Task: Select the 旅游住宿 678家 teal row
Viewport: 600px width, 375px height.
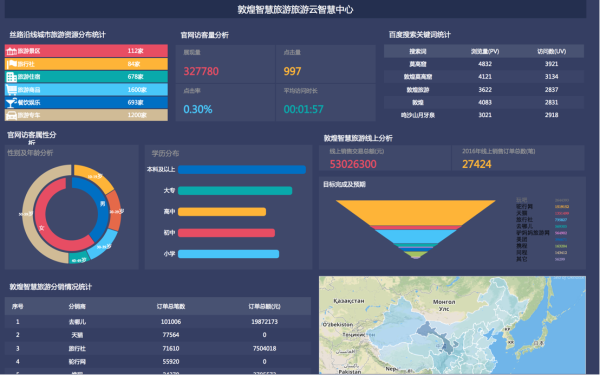Action: 86,77
